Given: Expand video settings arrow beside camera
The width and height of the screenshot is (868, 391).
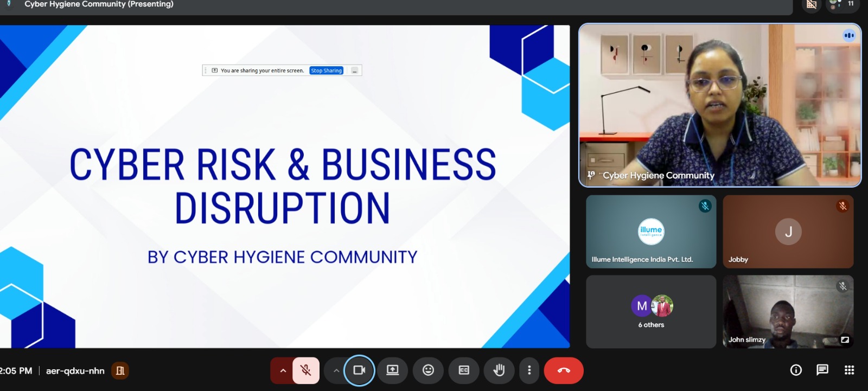Looking at the screenshot, I should pyautogui.click(x=336, y=371).
